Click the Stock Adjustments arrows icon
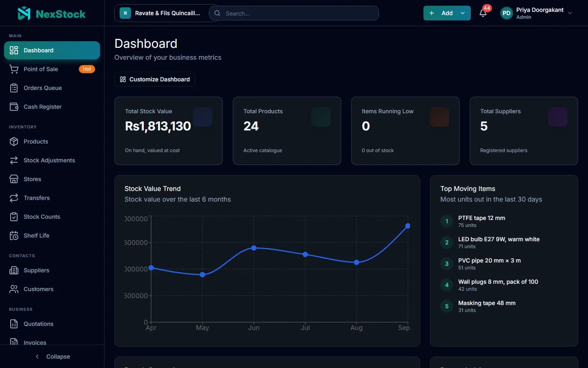 coord(14,160)
